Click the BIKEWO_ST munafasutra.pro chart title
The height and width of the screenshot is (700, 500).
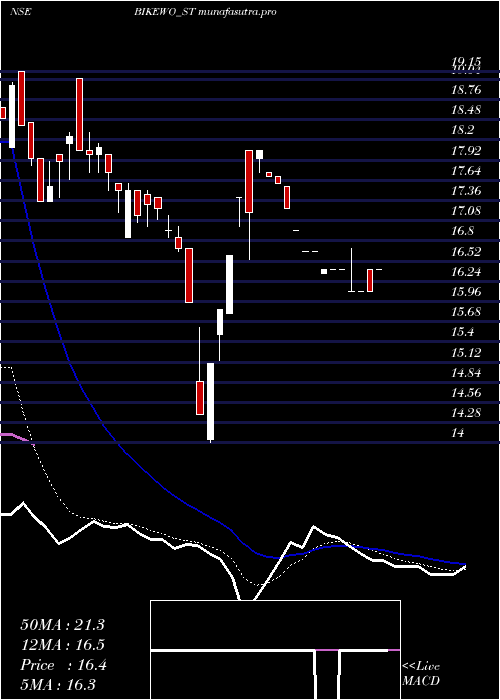[x=205, y=12]
